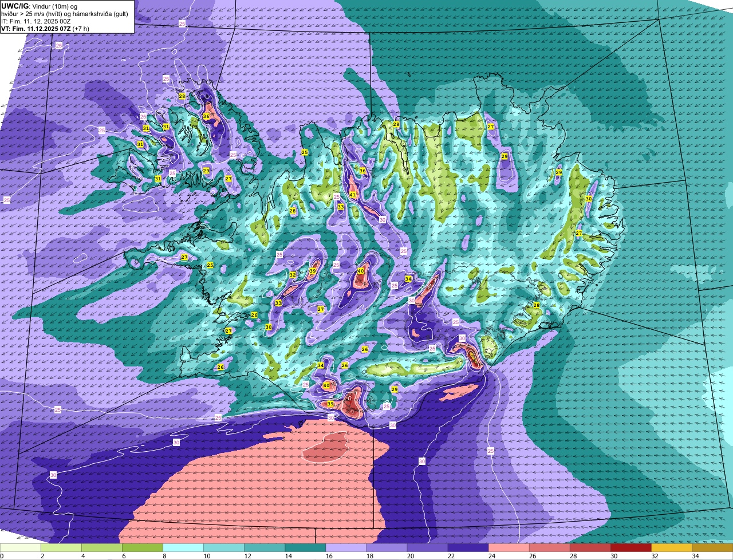Screen dimensions: 733x560
Task: Select the pink swatch between 24 and 26
Action: (509, 548)
